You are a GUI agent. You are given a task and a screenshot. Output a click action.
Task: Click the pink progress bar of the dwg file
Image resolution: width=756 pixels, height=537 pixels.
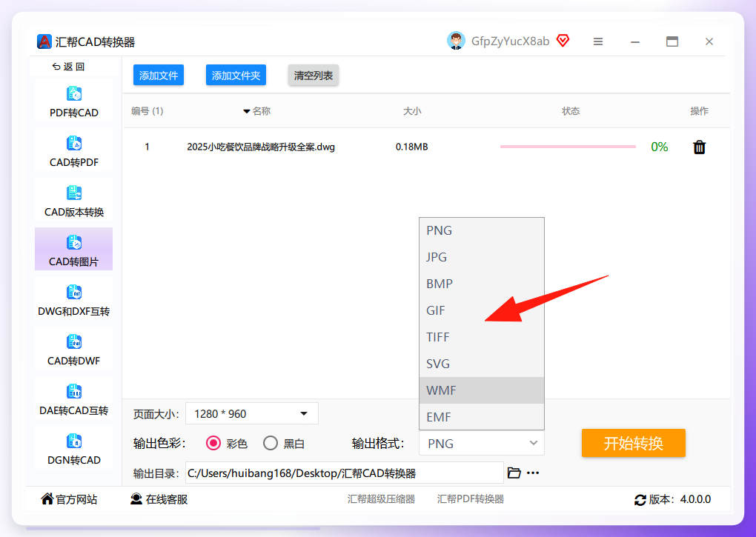pyautogui.click(x=568, y=147)
